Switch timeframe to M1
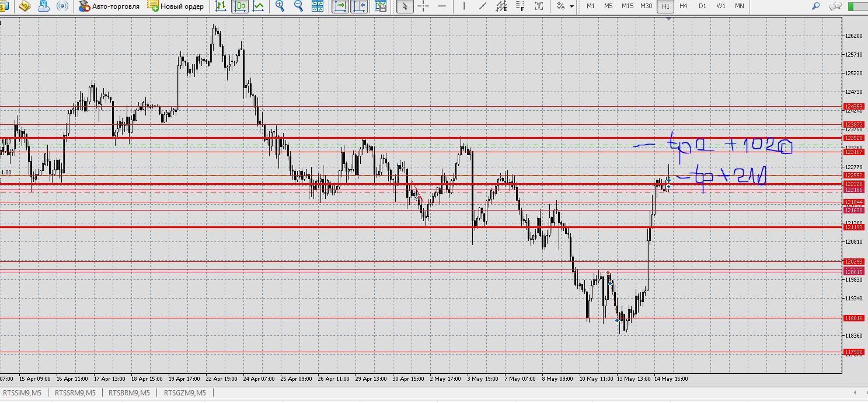The height and width of the screenshot is (403, 868). click(591, 6)
